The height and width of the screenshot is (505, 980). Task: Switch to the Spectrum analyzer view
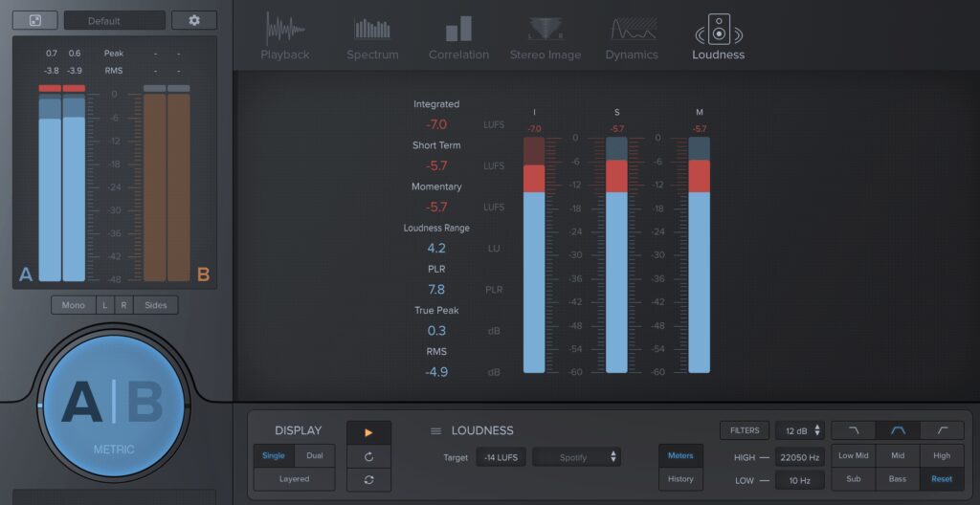pos(372,37)
